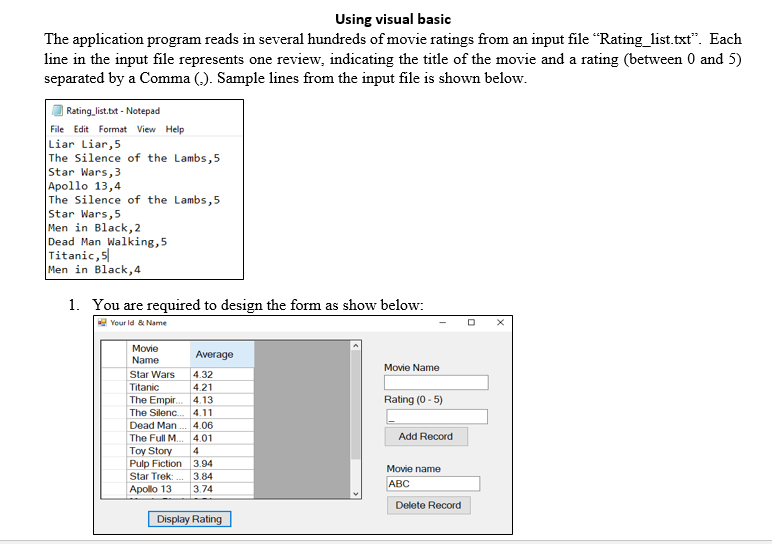
Task: Click the form's application icon near Your Id & Name
Action: pos(102,322)
